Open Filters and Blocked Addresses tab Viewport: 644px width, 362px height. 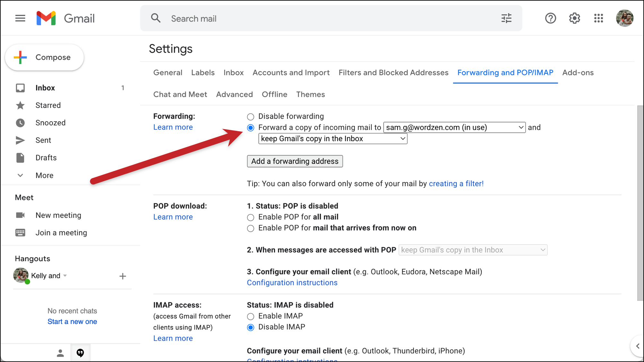coord(393,73)
